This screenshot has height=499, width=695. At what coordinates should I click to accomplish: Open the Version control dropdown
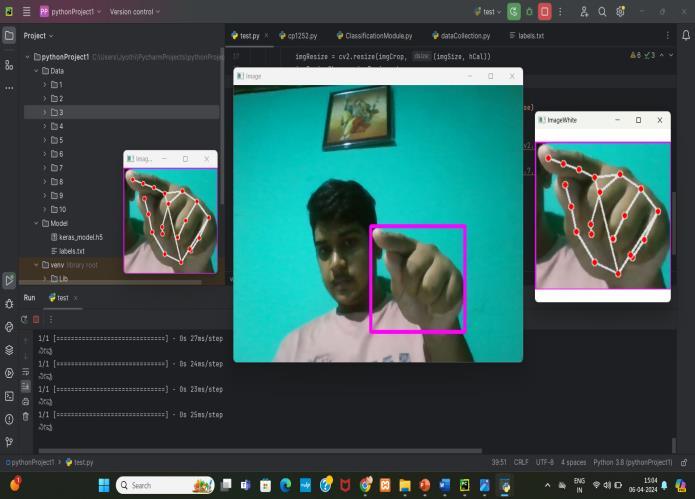coord(135,12)
